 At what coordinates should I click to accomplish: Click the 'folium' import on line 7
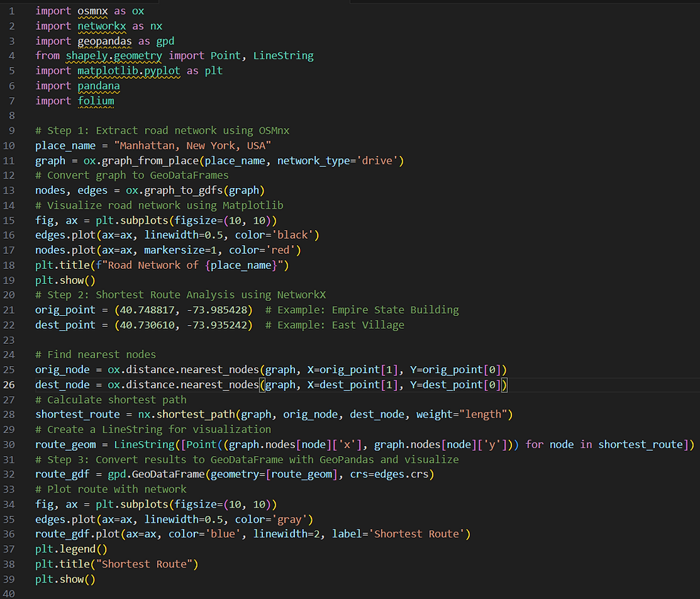[x=96, y=101]
